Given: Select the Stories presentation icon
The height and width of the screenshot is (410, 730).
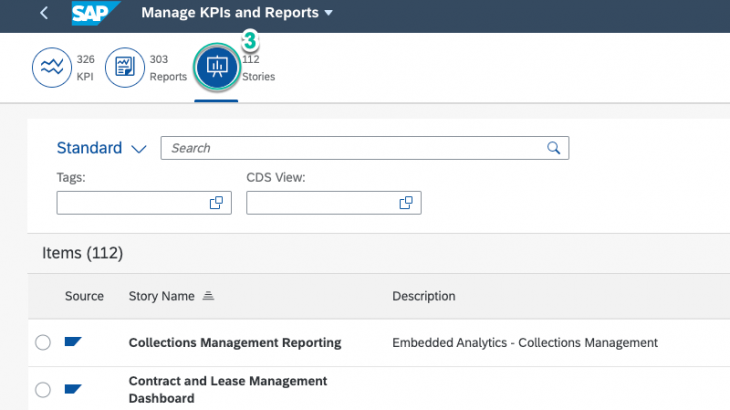Looking at the screenshot, I should coord(216,67).
